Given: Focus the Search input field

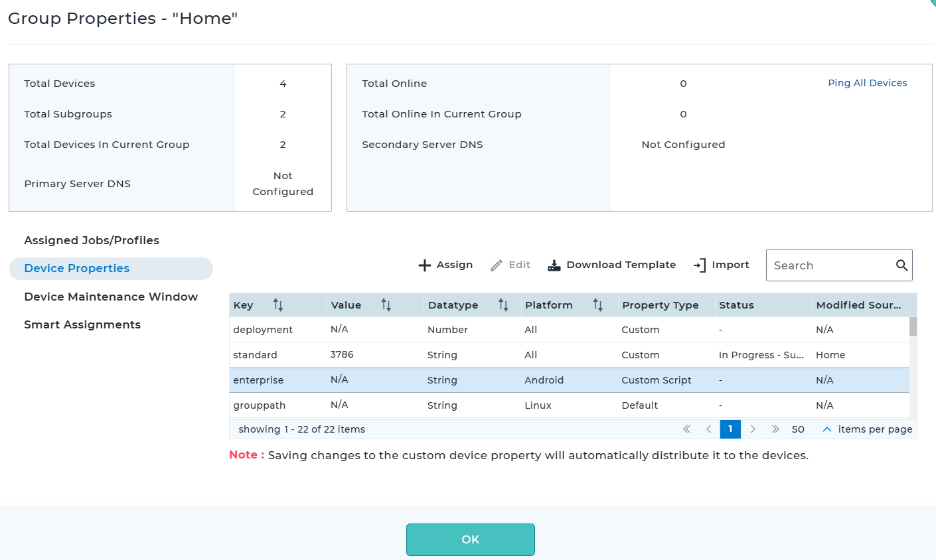Looking at the screenshot, I should tap(830, 265).
